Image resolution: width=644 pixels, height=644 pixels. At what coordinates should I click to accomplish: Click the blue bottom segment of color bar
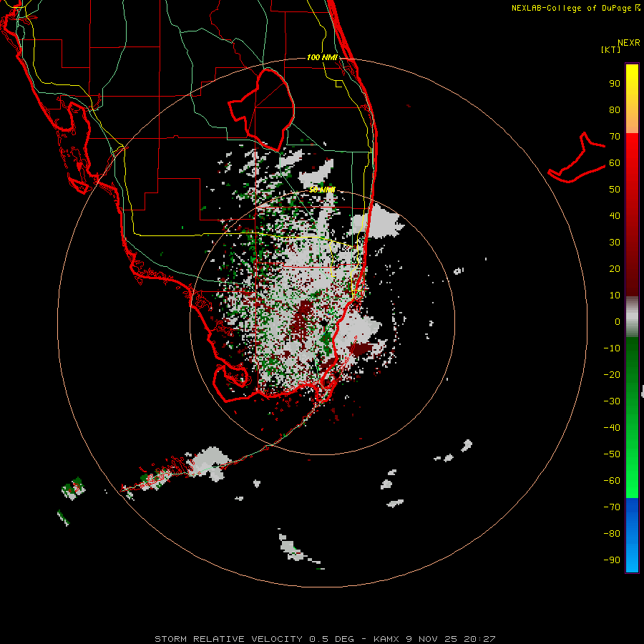tap(632, 535)
